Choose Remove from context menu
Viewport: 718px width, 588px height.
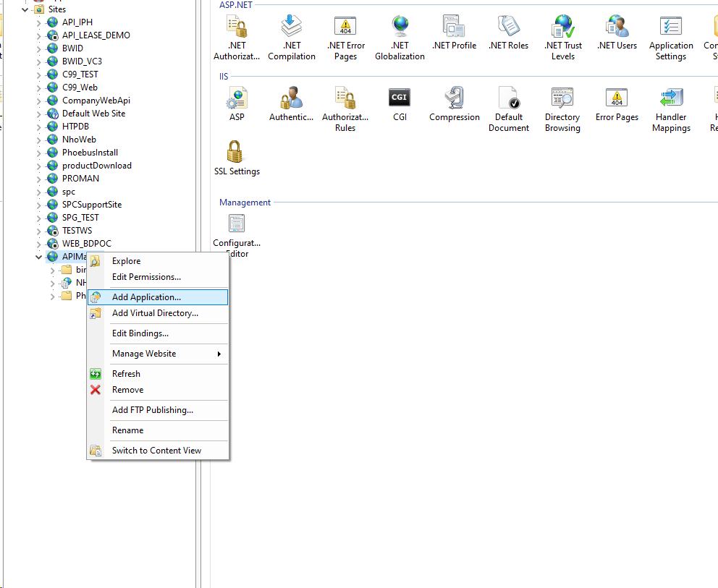pyautogui.click(x=158, y=390)
